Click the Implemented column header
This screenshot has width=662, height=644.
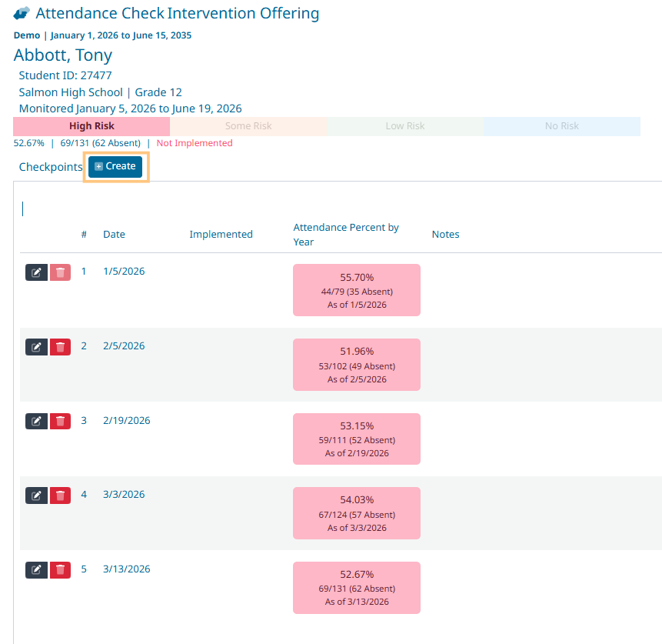[221, 235]
